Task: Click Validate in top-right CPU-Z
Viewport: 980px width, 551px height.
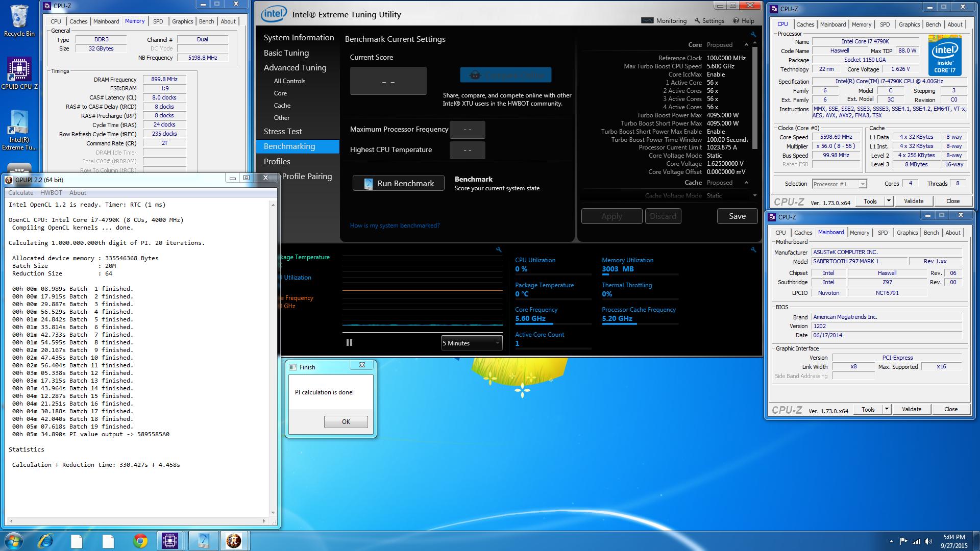Action: (x=914, y=201)
